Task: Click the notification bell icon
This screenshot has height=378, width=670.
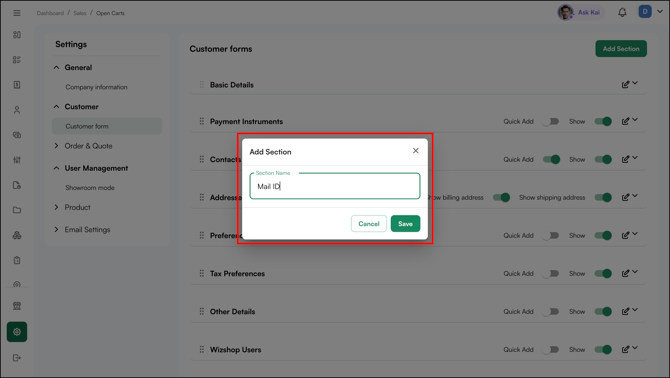Action: click(x=622, y=12)
